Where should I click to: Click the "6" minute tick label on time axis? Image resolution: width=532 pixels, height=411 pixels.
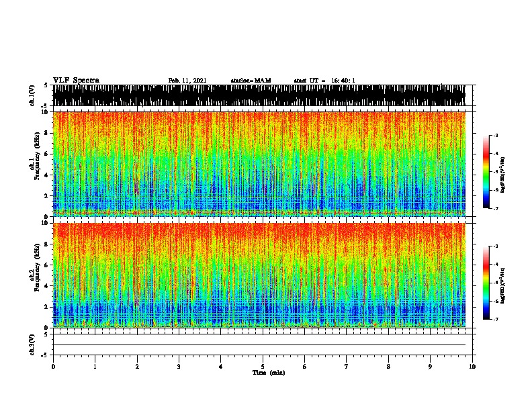pos(305,367)
